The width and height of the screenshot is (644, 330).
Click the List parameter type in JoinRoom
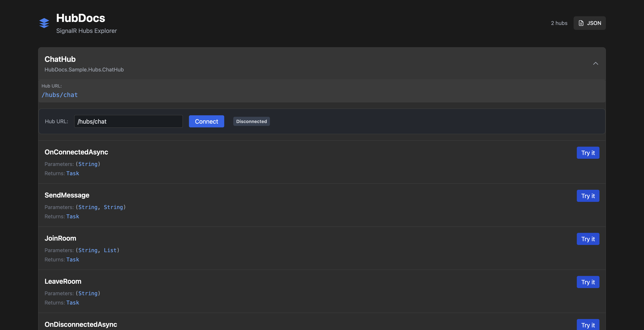110,250
